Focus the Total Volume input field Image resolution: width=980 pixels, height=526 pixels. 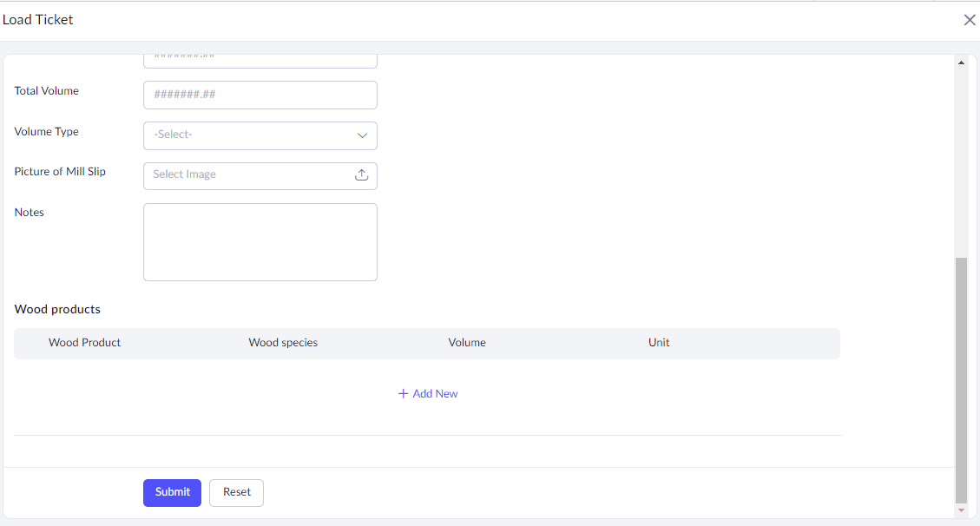(260, 95)
